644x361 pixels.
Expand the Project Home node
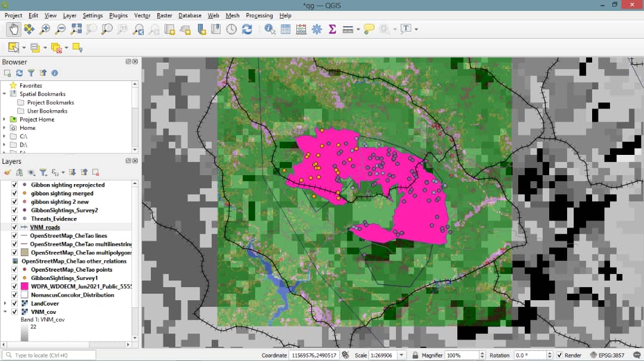pos(5,119)
